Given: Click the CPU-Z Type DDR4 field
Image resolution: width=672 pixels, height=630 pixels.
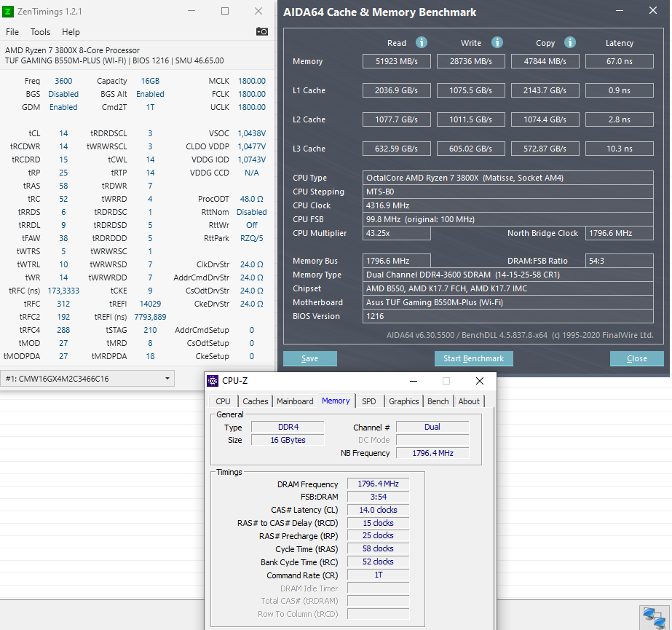Looking at the screenshot, I should [288, 427].
